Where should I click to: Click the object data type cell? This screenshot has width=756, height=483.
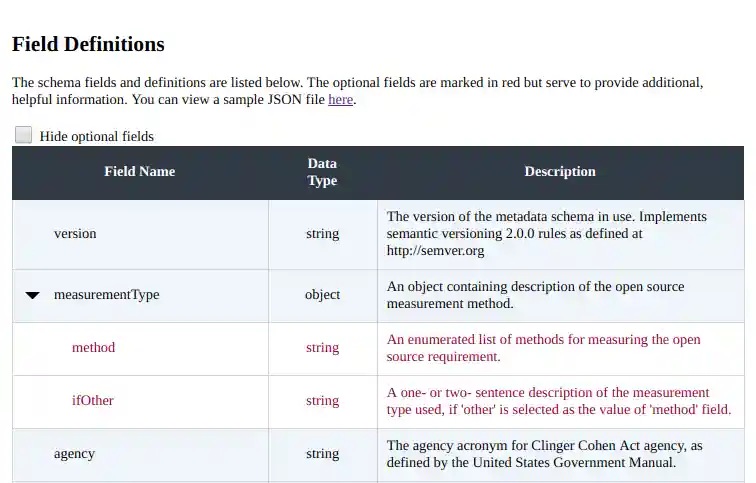(x=322, y=295)
